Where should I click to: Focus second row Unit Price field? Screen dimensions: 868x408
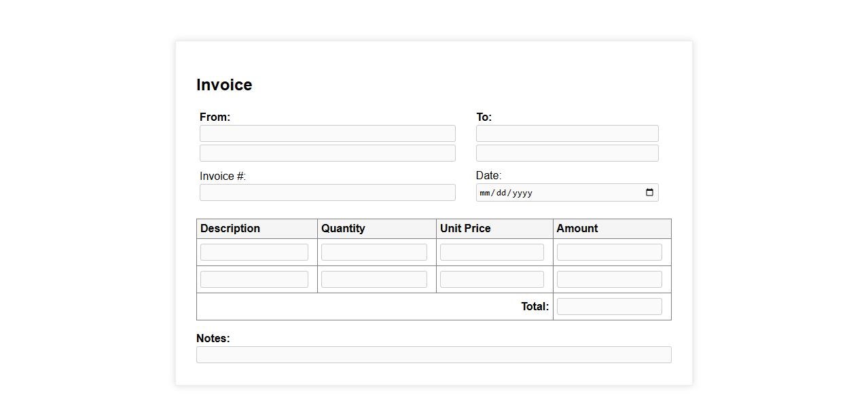(x=492, y=280)
